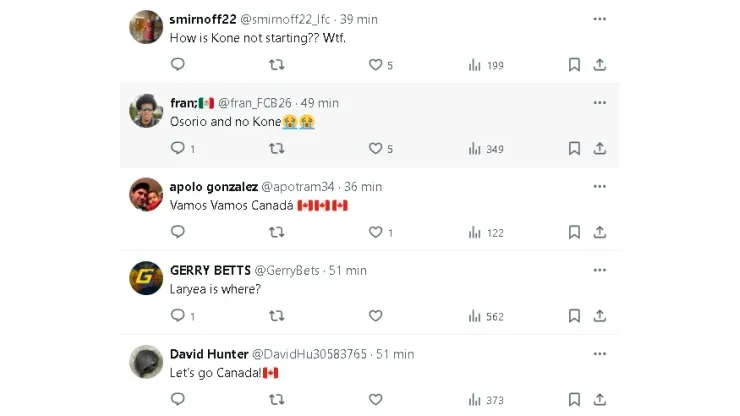
Task: Bookmark apolo gonzalez's tweet
Action: pyautogui.click(x=574, y=232)
